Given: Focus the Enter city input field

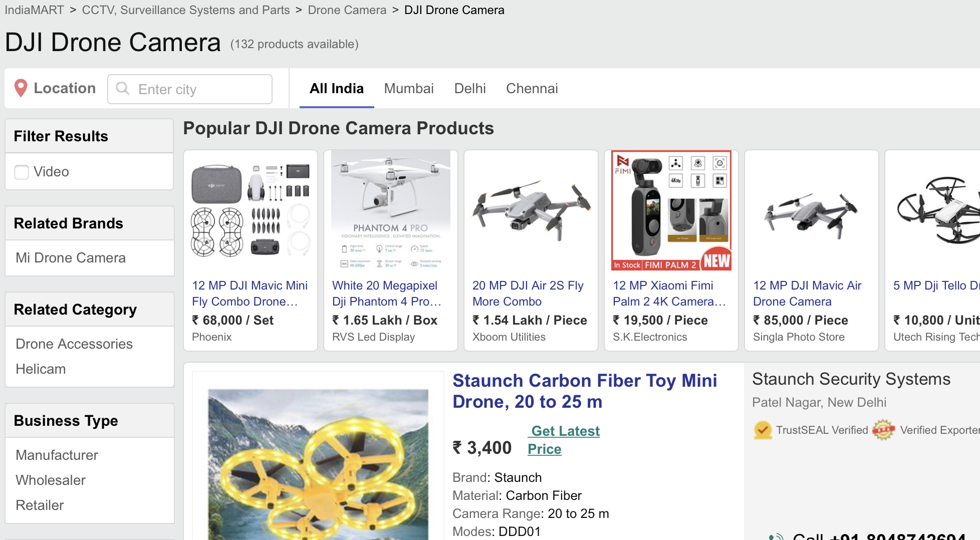Looking at the screenshot, I should (x=190, y=89).
